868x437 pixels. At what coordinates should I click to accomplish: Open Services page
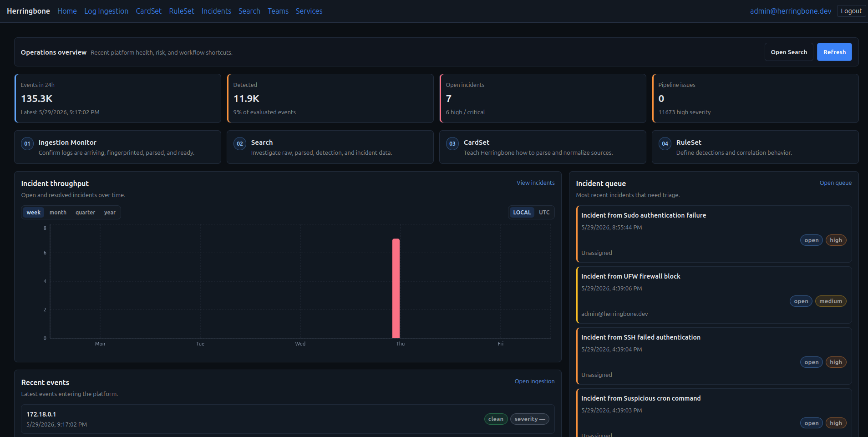click(x=309, y=11)
